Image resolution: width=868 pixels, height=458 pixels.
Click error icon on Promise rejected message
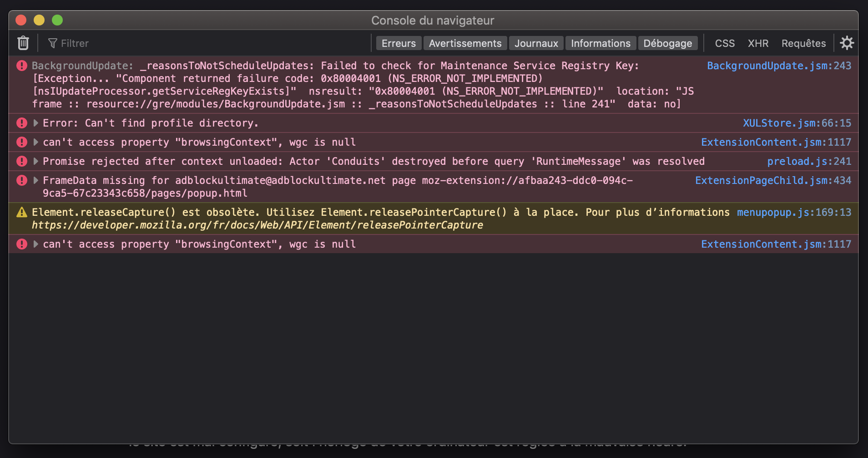click(x=22, y=161)
